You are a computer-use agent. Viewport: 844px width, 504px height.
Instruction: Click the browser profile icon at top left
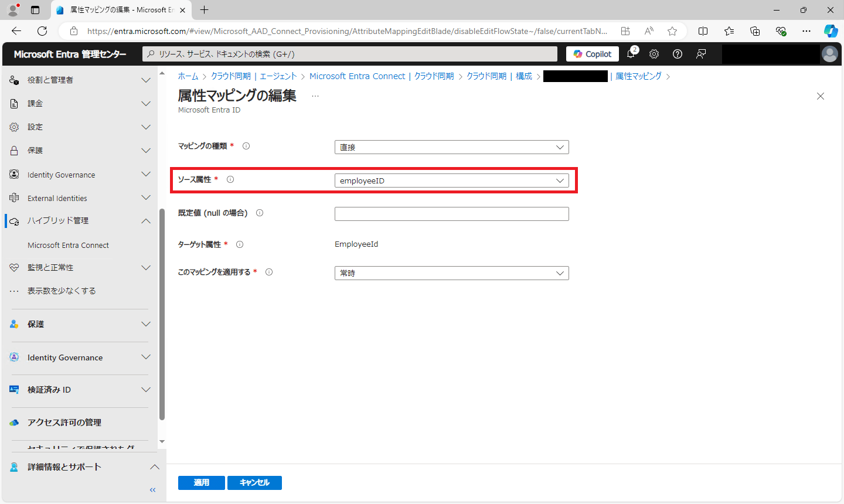[x=13, y=10]
